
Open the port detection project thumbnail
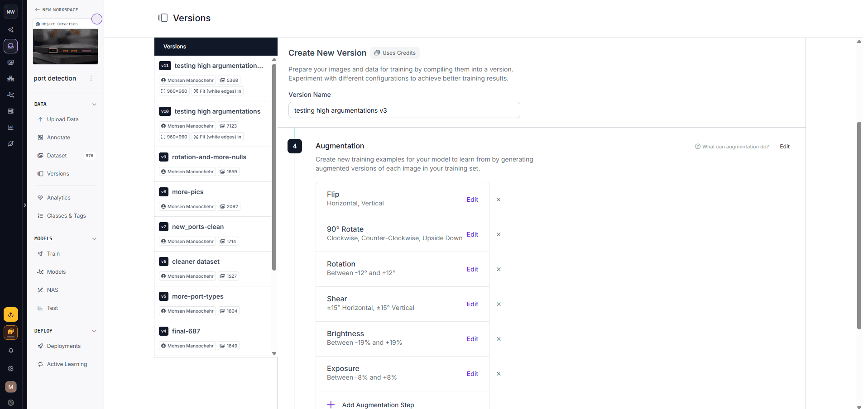65,47
